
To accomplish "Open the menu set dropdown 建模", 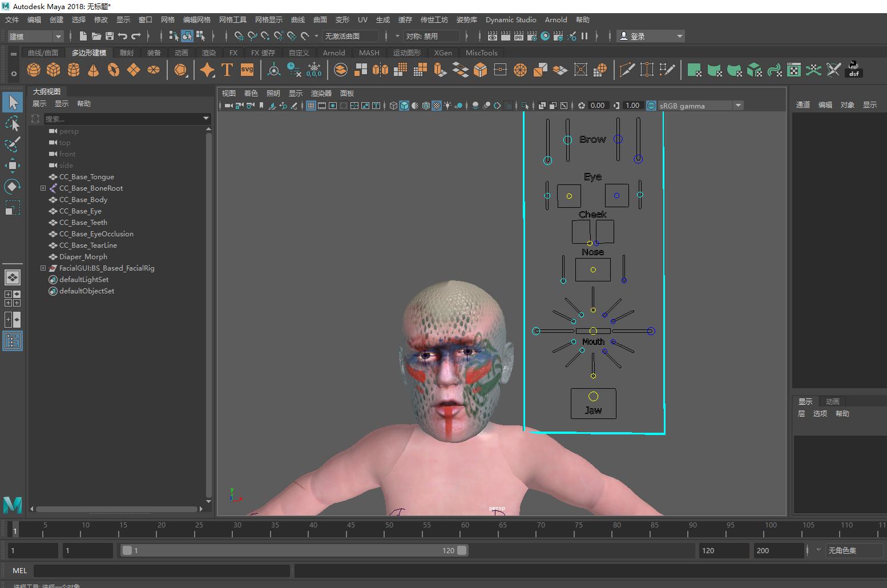I will pyautogui.click(x=35, y=36).
